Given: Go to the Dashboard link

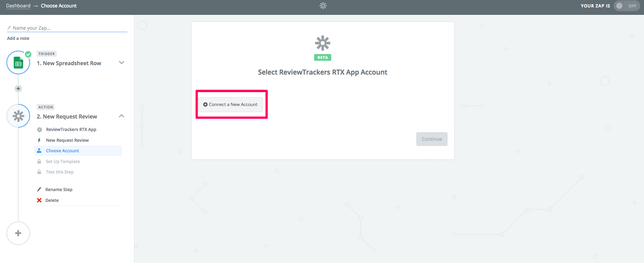Looking at the screenshot, I should click(18, 6).
